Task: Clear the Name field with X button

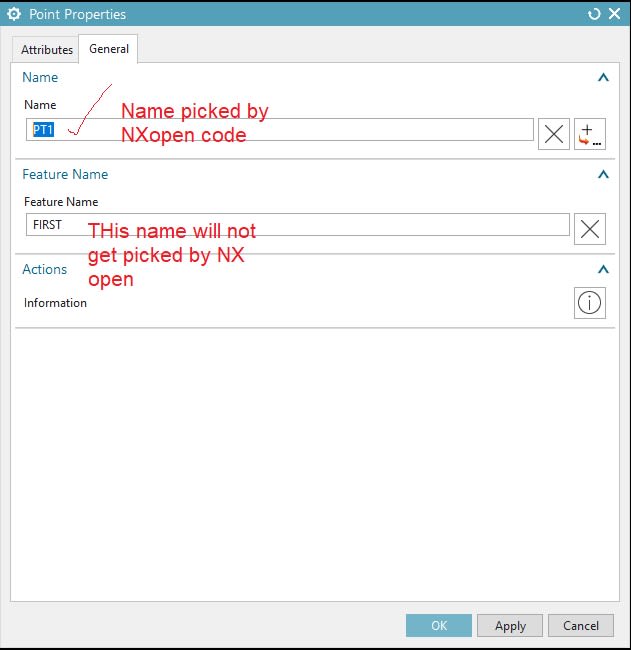Action: pyautogui.click(x=553, y=134)
